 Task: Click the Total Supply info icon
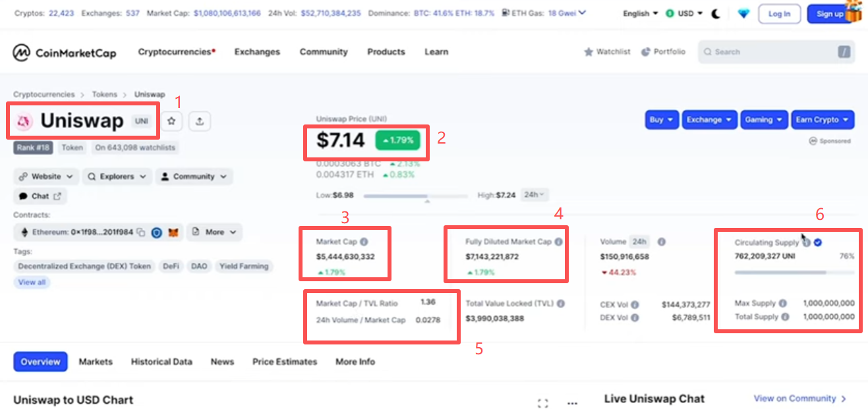pyautogui.click(x=785, y=317)
